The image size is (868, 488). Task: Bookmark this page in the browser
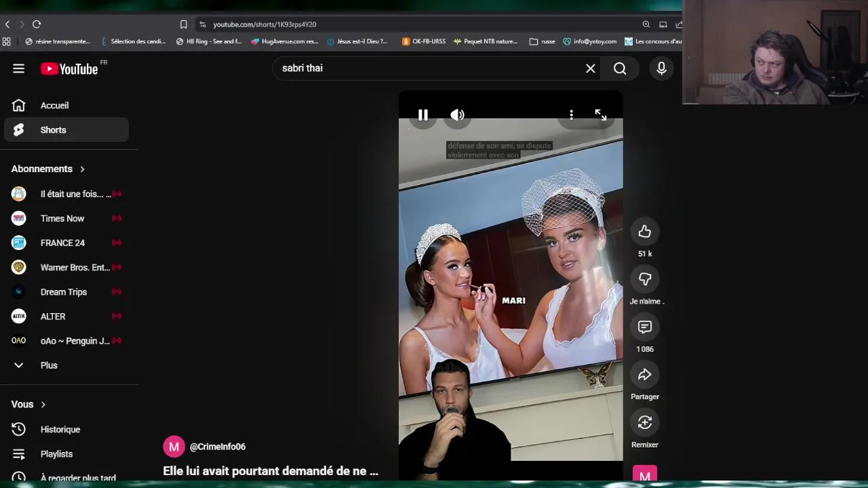(x=184, y=24)
